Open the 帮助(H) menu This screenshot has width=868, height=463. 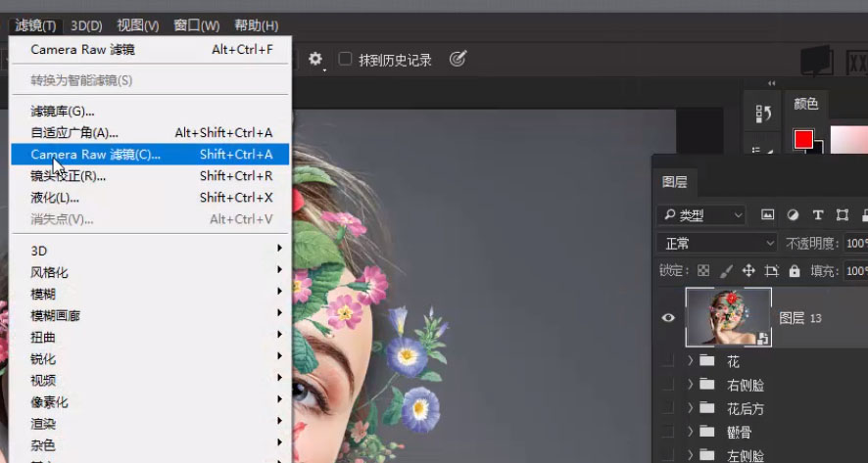click(256, 25)
